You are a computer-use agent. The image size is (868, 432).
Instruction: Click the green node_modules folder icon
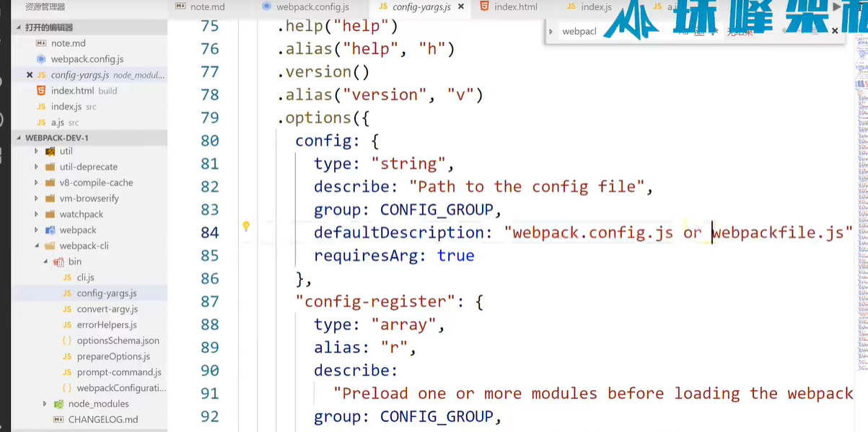click(58, 404)
